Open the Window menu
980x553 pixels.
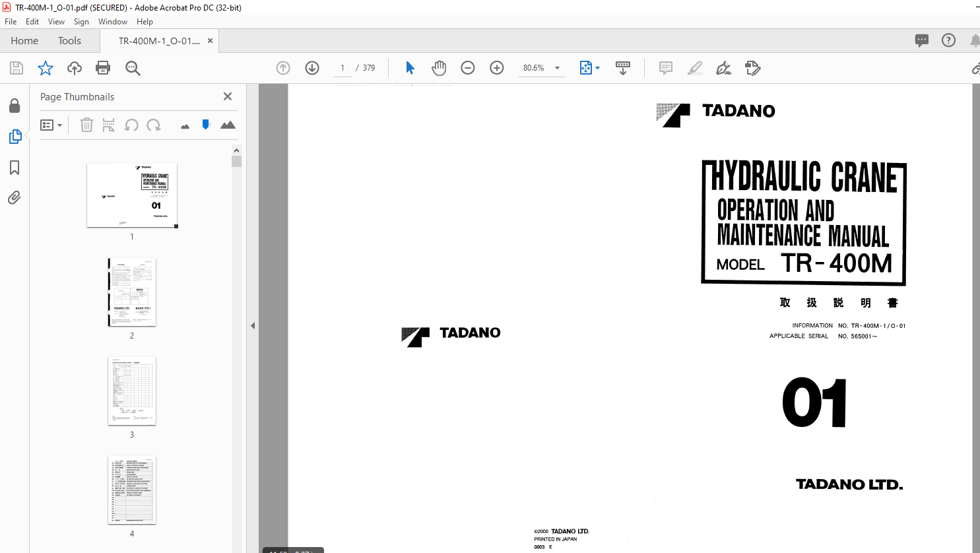(113, 22)
